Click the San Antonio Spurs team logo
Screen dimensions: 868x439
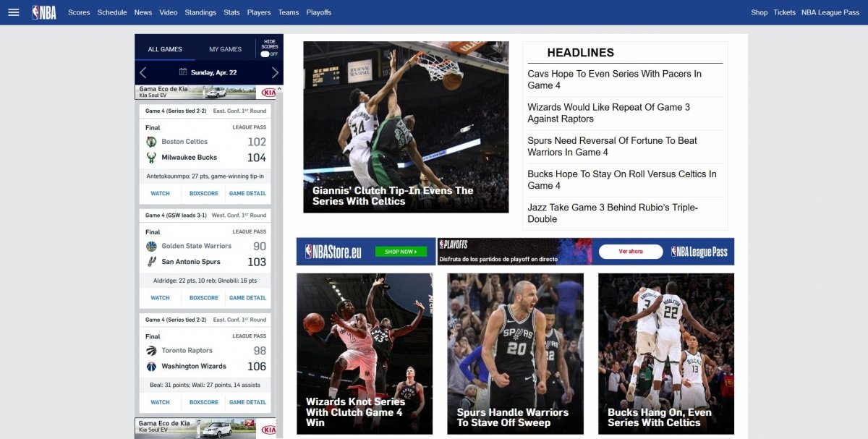[x=151, y=262]
